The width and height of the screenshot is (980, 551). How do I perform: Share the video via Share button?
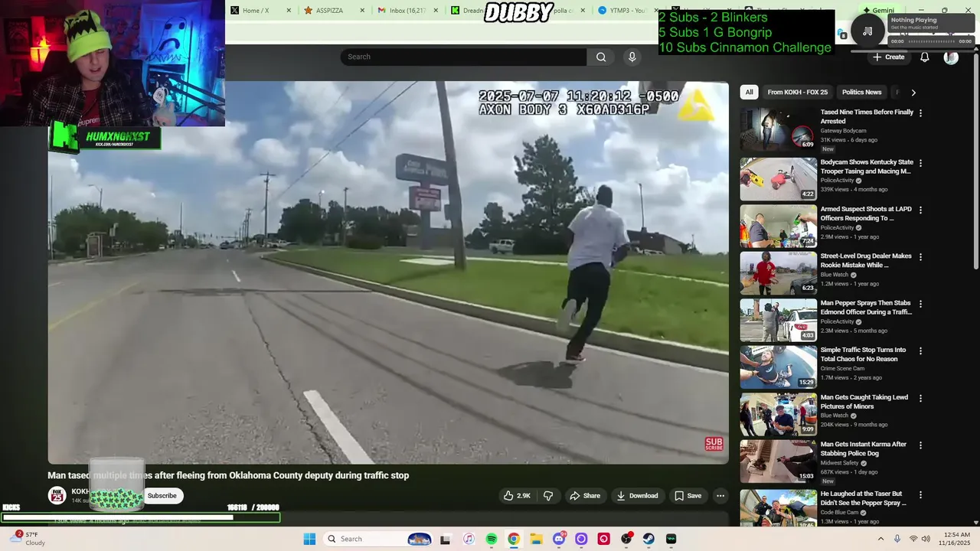tap(585, 496)
